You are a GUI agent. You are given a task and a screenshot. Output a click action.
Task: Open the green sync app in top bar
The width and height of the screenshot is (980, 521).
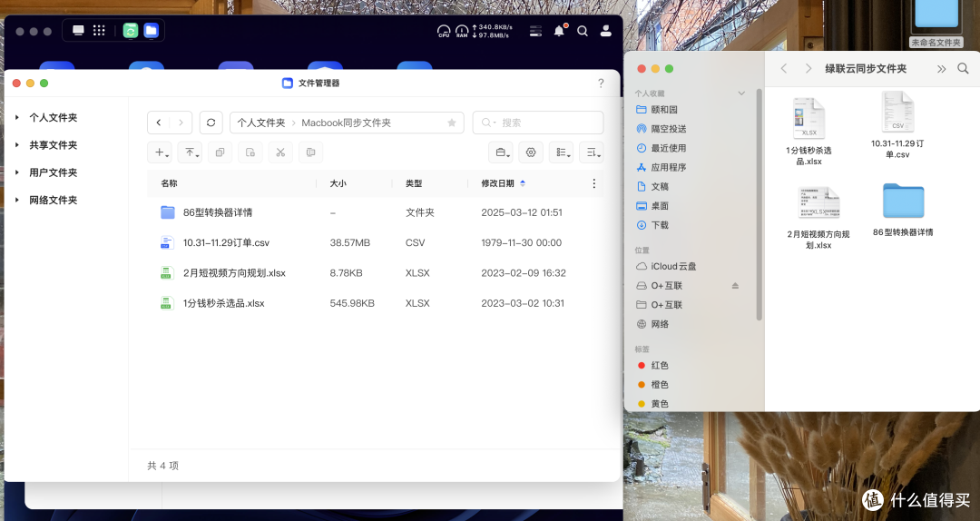click(130, 31)
